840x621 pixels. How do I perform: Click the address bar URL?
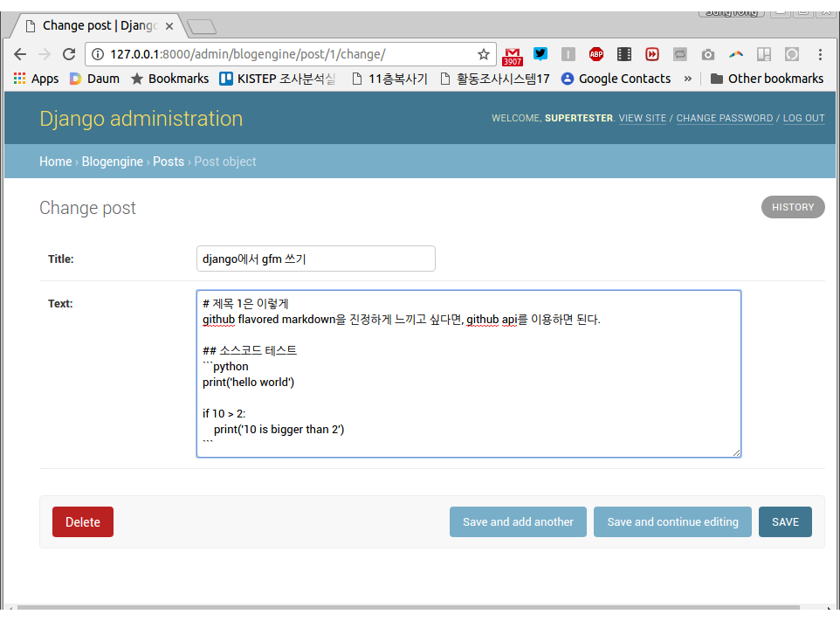pyautogui.click(x=247, y=54)
